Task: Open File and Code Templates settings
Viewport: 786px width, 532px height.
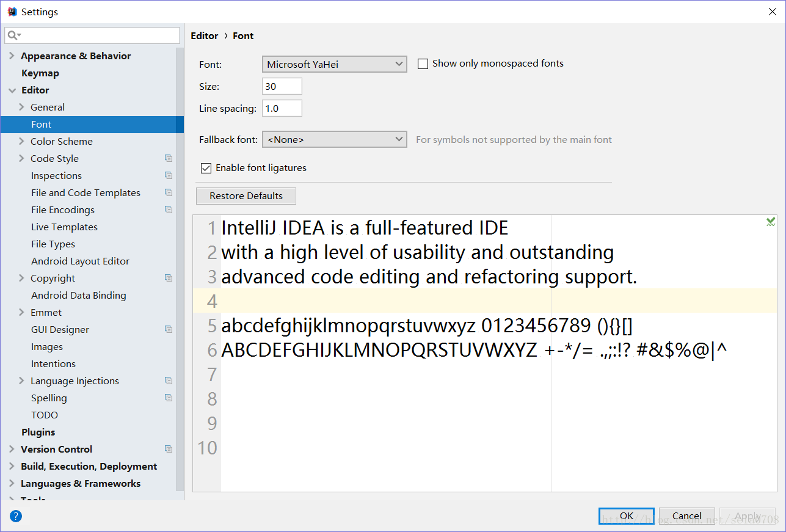Action: 86,192
